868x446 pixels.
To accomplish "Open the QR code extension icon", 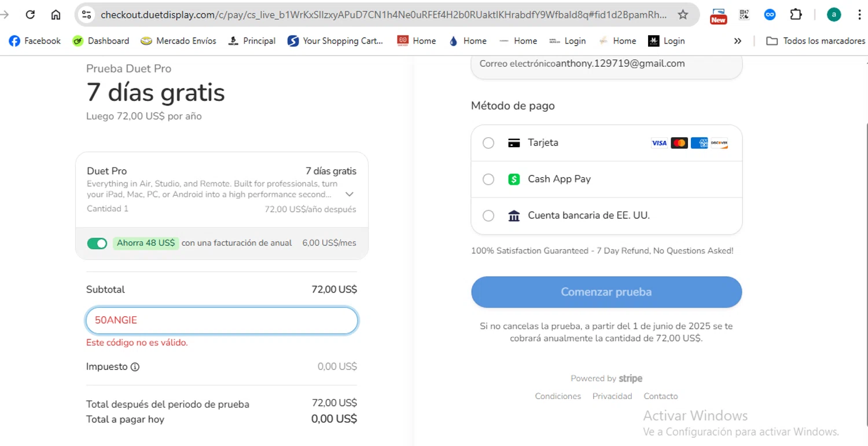I will (744, 14).
